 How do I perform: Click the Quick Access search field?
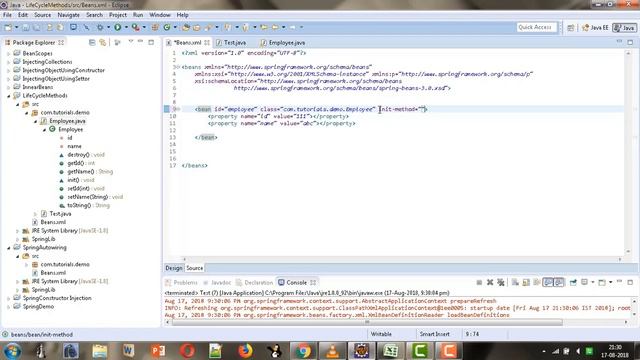click(x=536, y=27)
